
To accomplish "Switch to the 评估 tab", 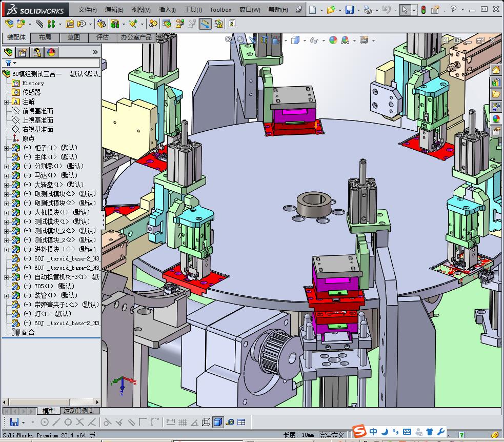I will click(103, 37).
